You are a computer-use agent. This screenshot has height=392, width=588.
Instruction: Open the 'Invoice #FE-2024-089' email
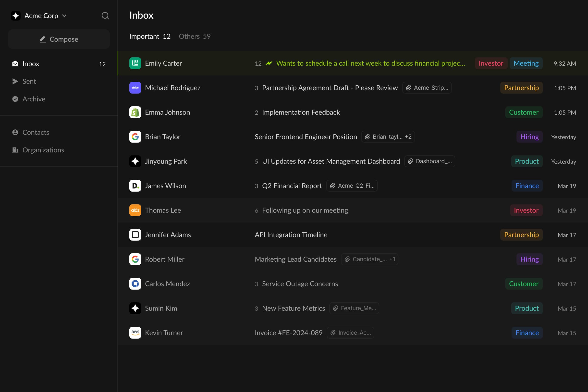[353, 333]
